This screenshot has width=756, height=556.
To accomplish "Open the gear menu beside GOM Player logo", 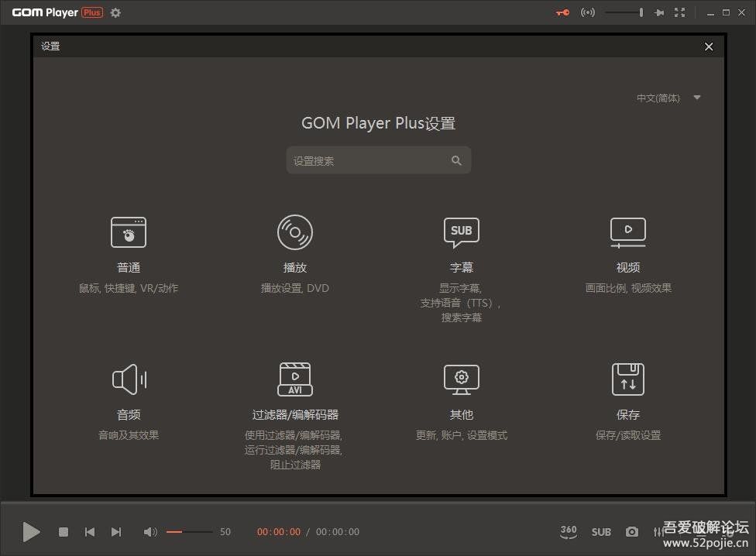I will [x=115, y=12].
